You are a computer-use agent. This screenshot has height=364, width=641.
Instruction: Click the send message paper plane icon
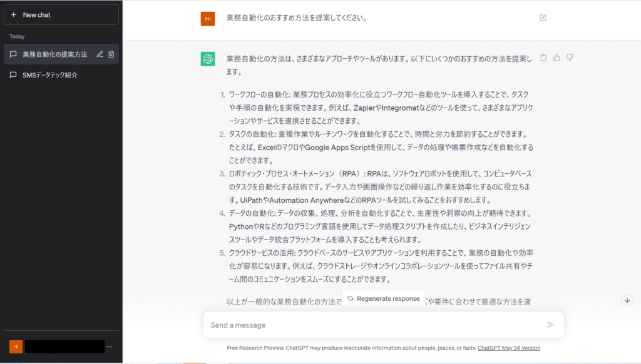551,325
